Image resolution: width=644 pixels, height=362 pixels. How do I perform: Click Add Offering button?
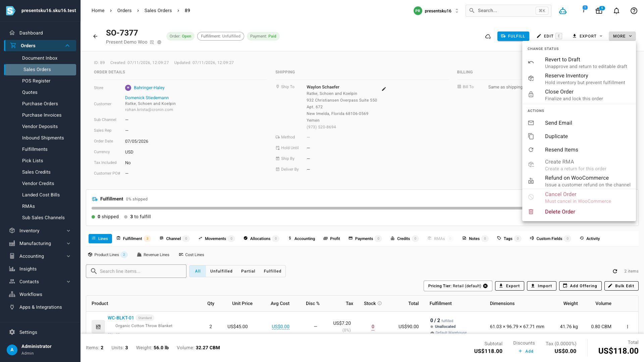click(580, 286)
